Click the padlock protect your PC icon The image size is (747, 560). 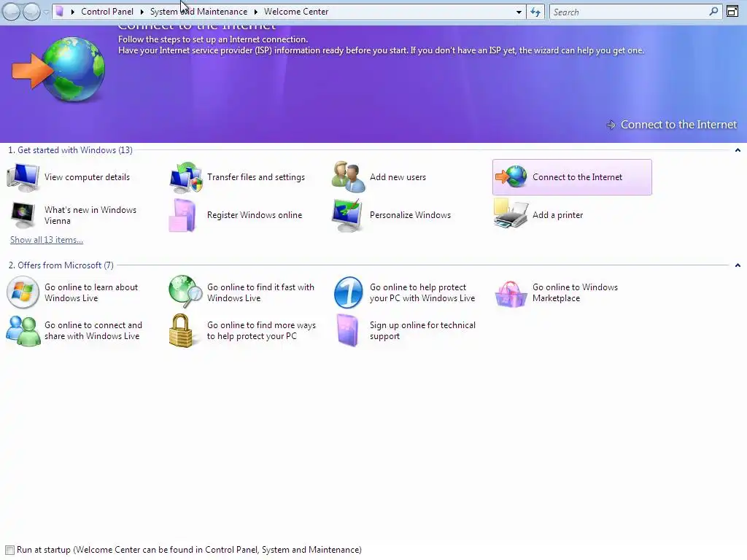[x=181, y=330]
